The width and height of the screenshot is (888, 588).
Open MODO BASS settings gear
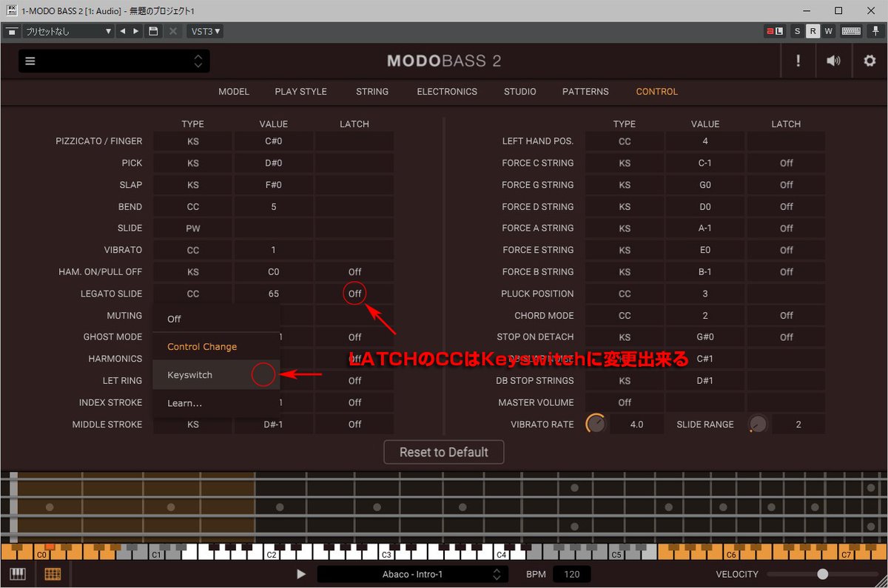pos(869,61)
